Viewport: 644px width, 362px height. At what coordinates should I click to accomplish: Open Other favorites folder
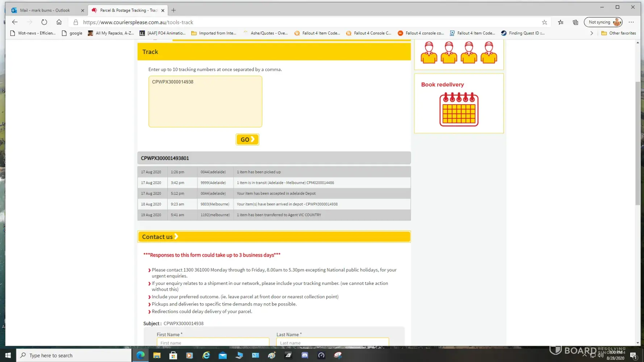click(x=618, y=33)
